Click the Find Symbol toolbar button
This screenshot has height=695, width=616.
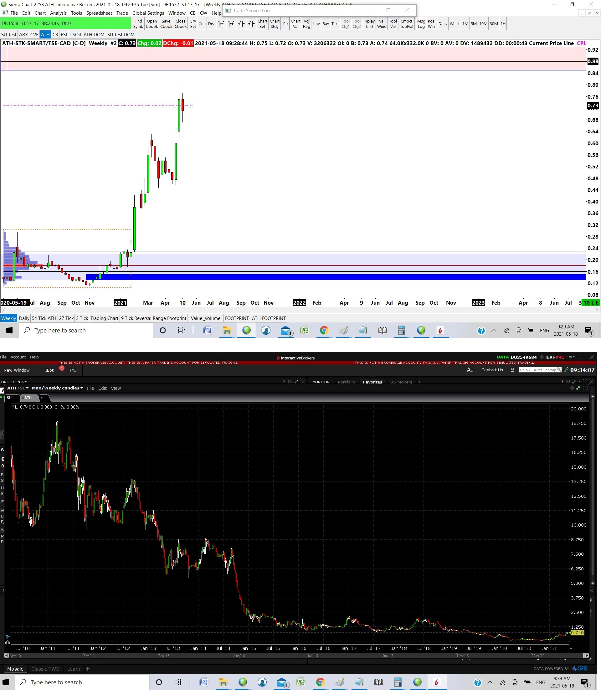(138, 24)
